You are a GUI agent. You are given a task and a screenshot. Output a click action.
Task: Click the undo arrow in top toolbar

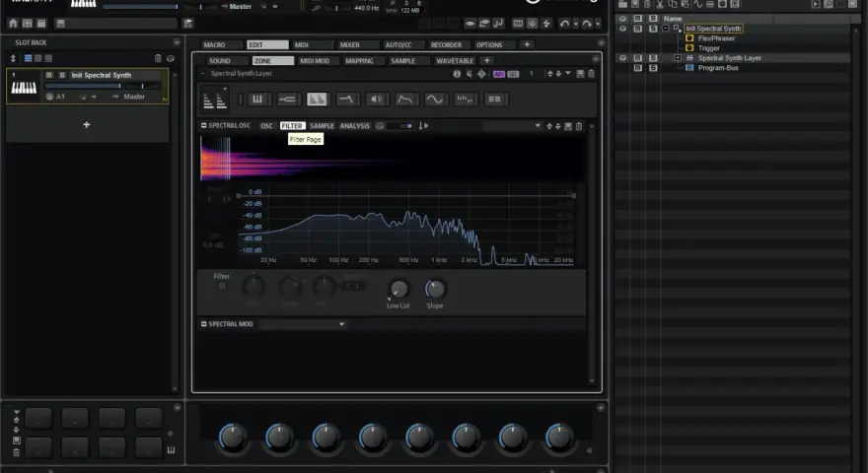coord(564,24)
